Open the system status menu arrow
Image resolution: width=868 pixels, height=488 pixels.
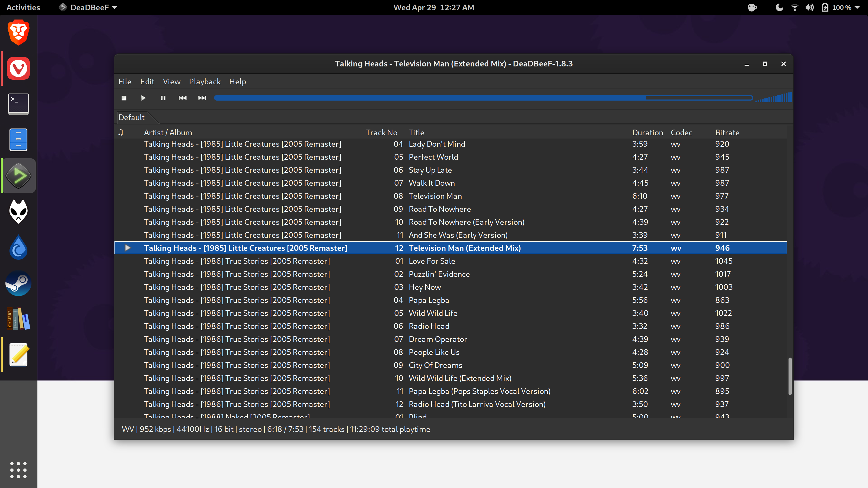point(857,7)
